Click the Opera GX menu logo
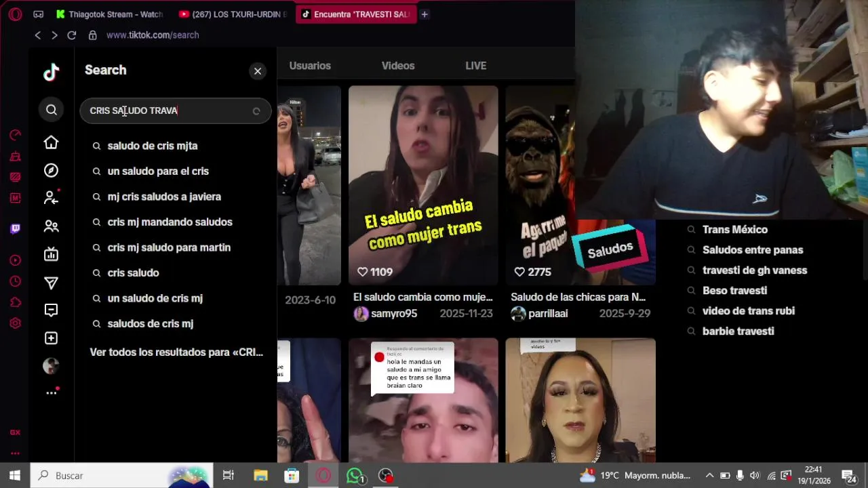868x488 pixels. click(15, 14)
